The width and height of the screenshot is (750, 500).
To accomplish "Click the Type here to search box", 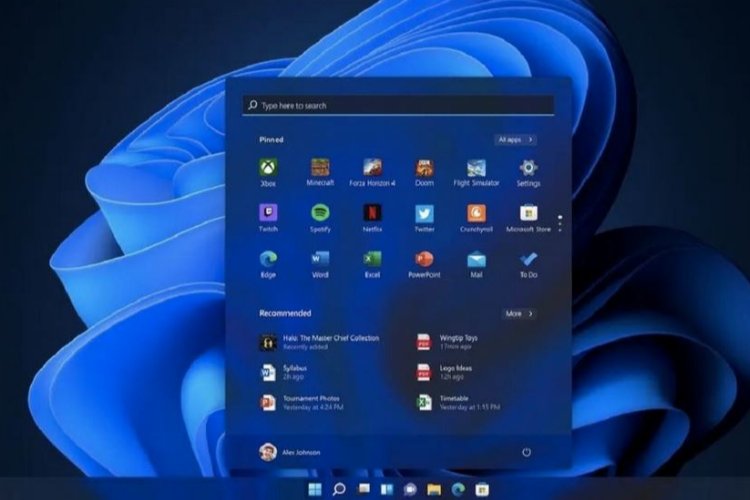I will tap(398, 105).
